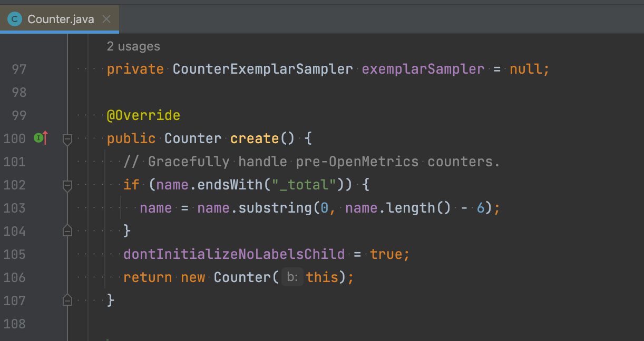This screenshot has height=341, width=644.
Task: Click the substring method call
Action: [275, 208]
